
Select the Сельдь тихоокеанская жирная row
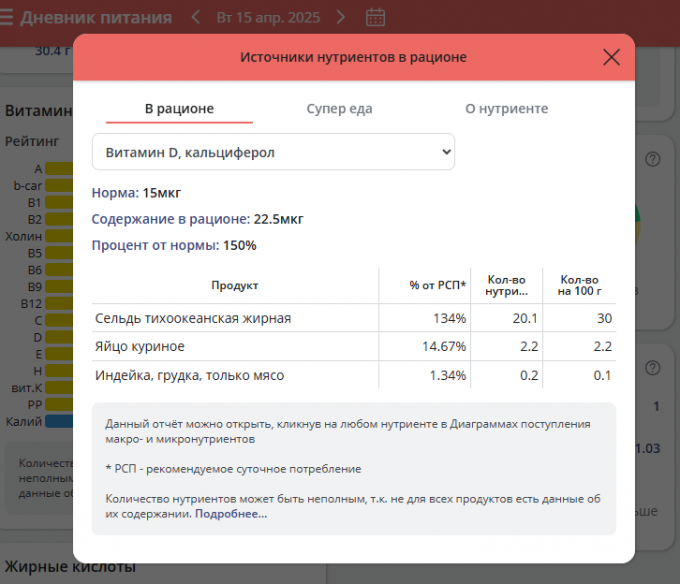[193, 318]
